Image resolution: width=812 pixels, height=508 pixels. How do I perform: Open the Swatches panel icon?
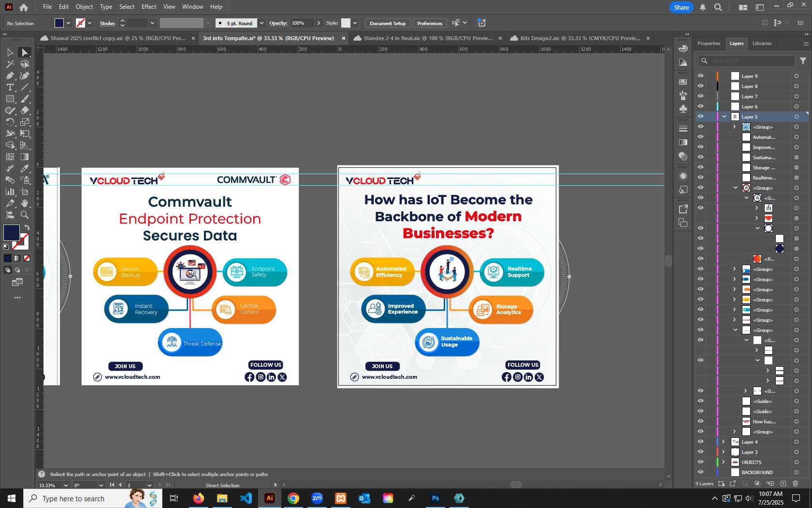(x=683, y=82)
